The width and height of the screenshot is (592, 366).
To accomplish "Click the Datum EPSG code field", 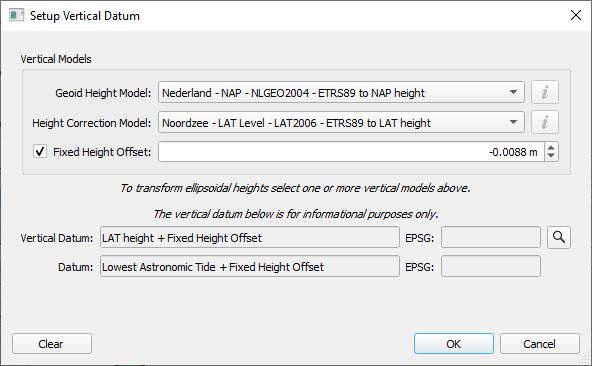I will (491, 267).
